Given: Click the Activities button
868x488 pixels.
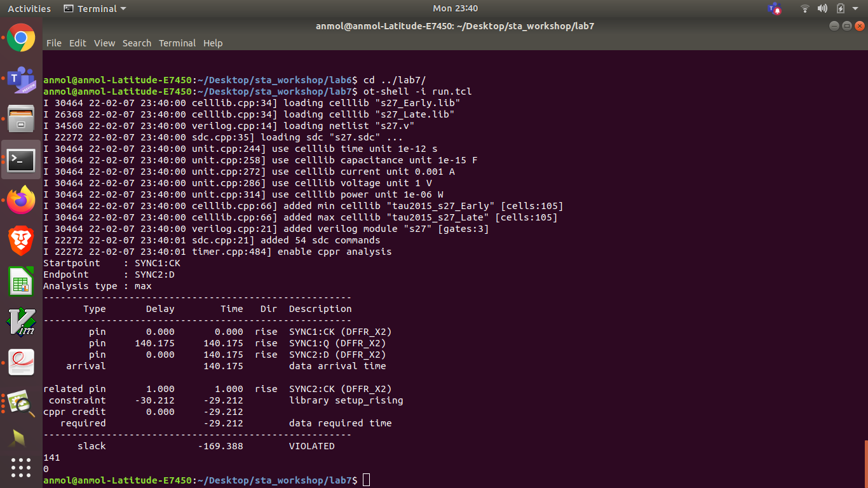Looking at the screenshot, I should tap(29, 8).
